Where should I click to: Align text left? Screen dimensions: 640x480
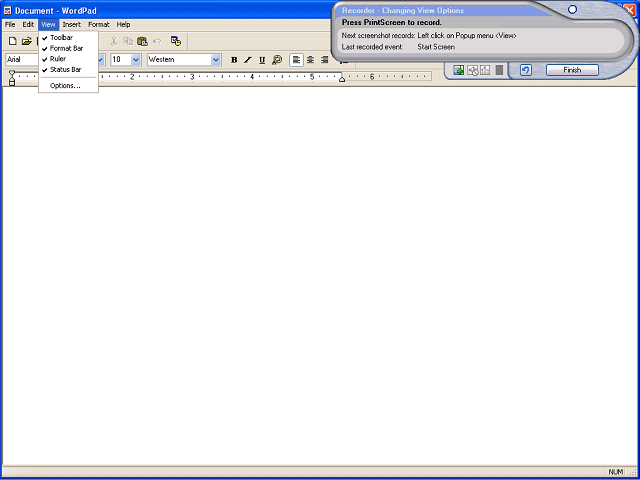[296, 60]
